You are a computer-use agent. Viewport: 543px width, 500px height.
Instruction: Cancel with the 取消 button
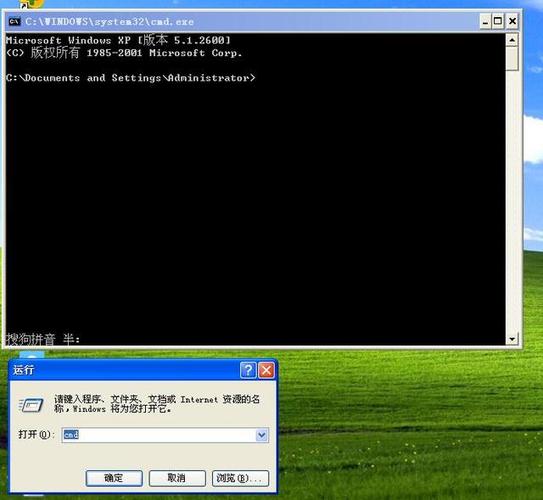[177, 478]
